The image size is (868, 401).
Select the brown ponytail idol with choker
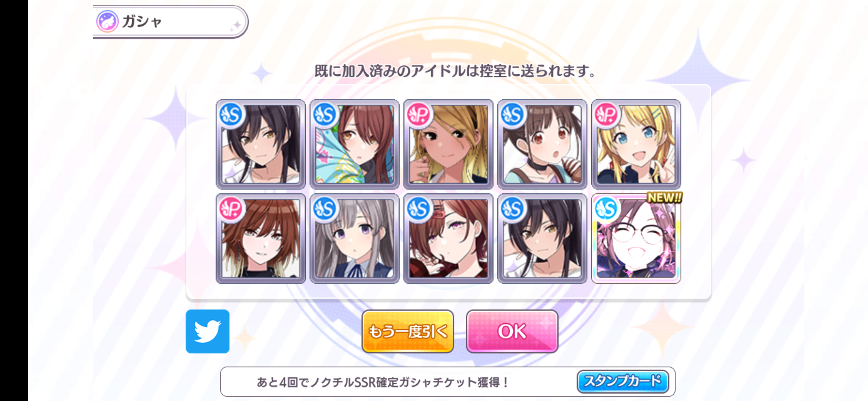[x=542, y=144]
